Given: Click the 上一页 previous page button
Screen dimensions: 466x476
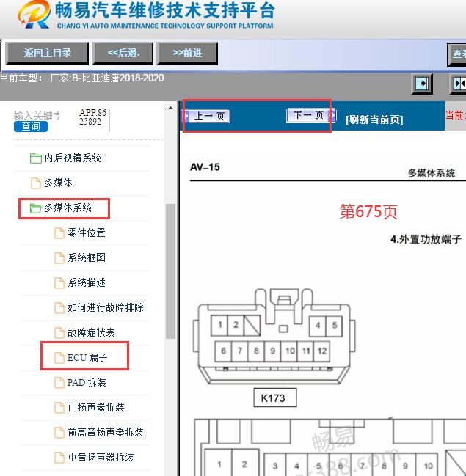Looking at the screenshot, I should click(x=207, y=116).
